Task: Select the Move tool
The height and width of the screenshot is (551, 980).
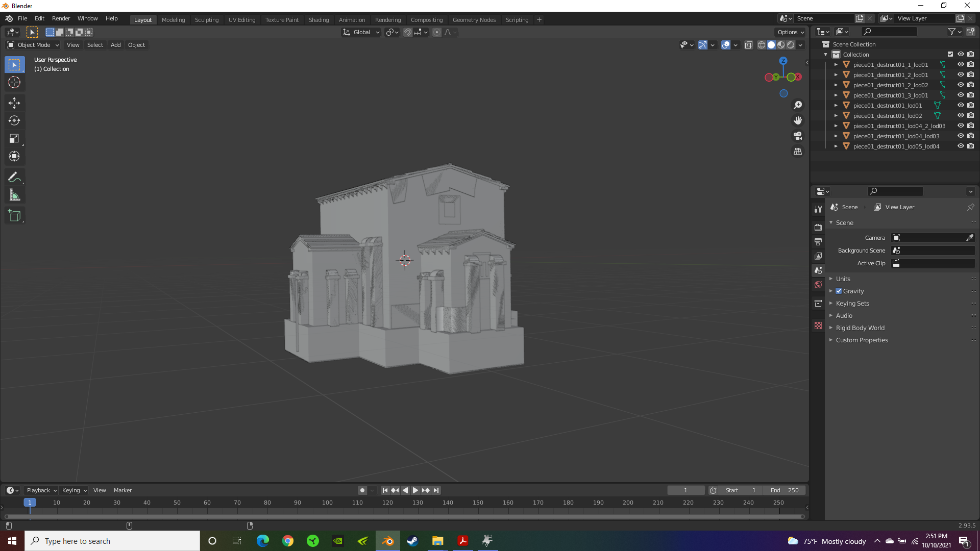Action: click(x=14, y=103)
